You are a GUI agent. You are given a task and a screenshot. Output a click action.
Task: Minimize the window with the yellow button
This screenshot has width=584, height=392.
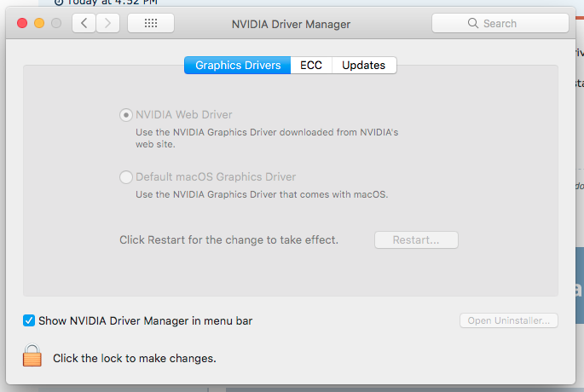click(39, 23)
